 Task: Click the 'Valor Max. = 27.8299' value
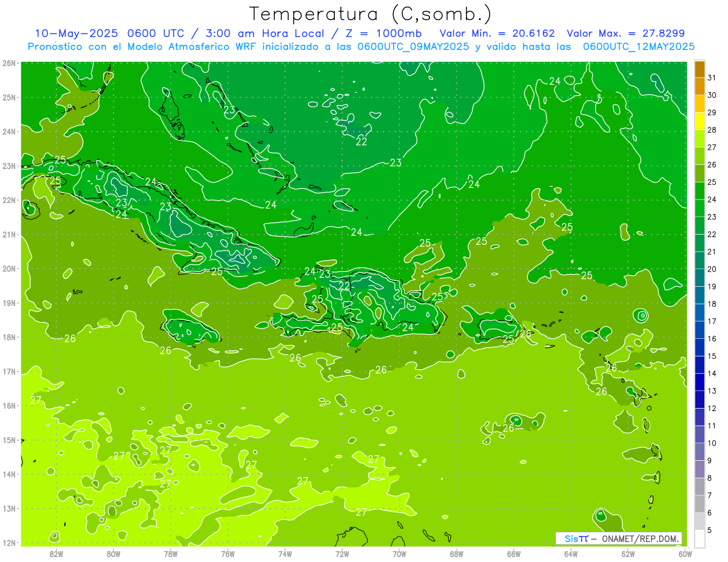pos(626,33)
